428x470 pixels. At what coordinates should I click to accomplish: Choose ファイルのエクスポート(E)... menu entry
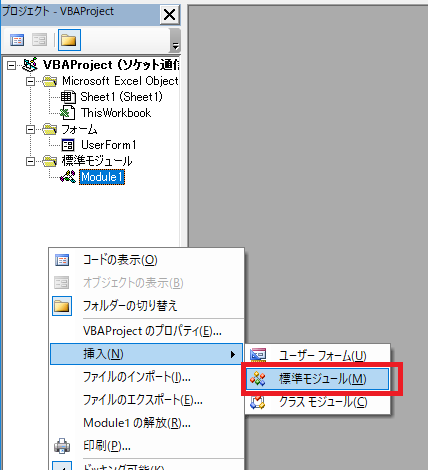(147, 400)
